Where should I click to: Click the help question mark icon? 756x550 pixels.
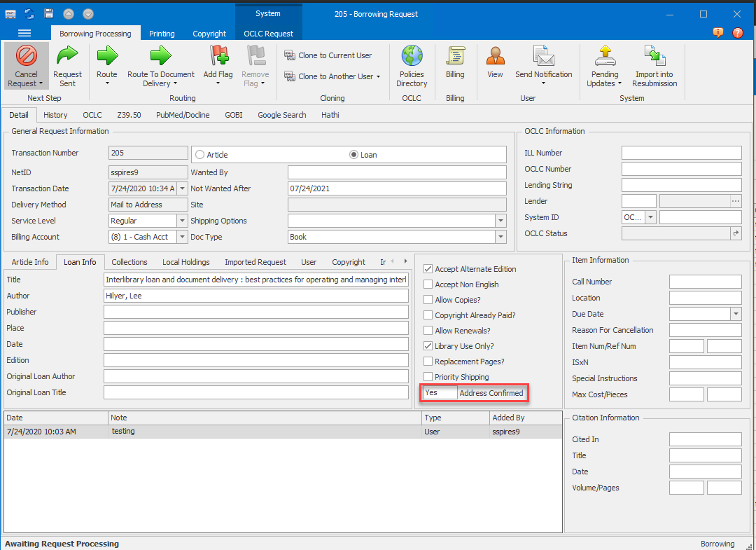click(737, 33)
